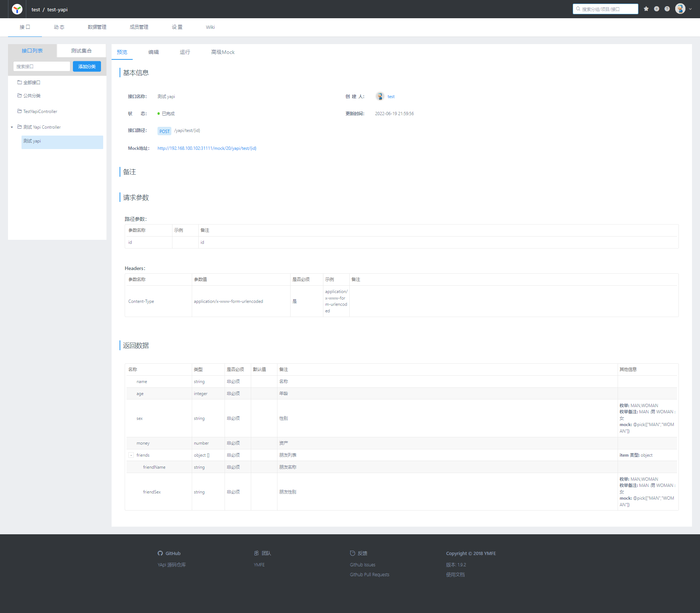Open Github Pull Requests footer link
Viewport: 700px width, 613px height.
click(x=369, y=575)
